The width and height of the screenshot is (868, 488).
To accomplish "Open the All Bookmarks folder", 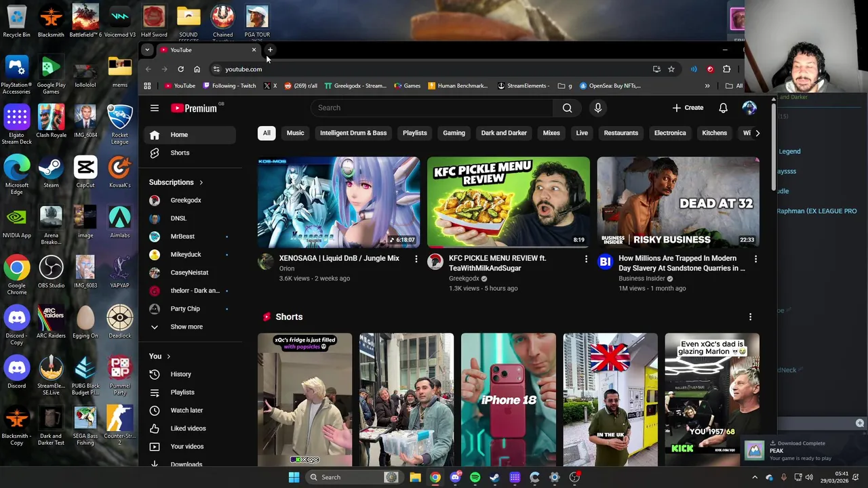I will coord(734,86).
